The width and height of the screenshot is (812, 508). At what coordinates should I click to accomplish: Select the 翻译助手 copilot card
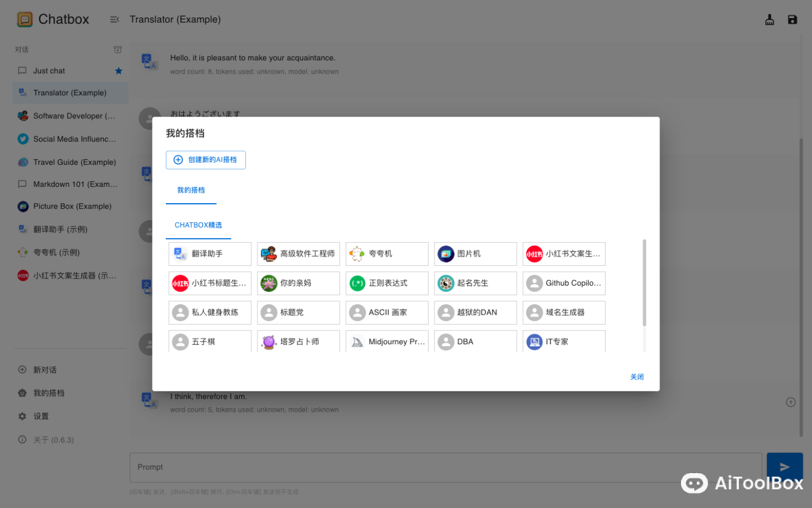coord(210,254)
